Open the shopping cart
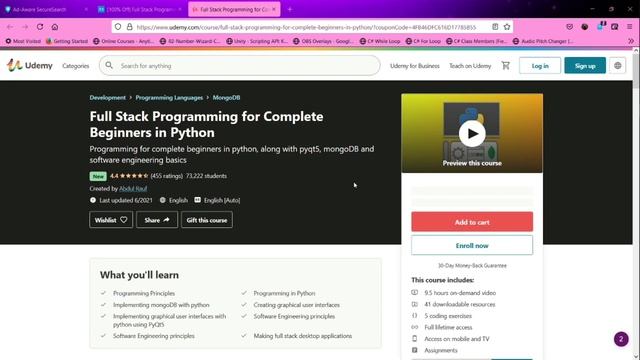Image resolution: width=640 pixels, height=360 pixels. pyautogui.click(x=506, y=65)
